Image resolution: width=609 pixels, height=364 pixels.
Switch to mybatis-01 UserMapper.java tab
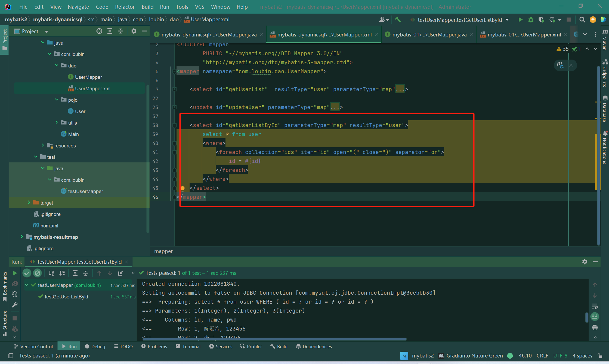tap(429, 35)
